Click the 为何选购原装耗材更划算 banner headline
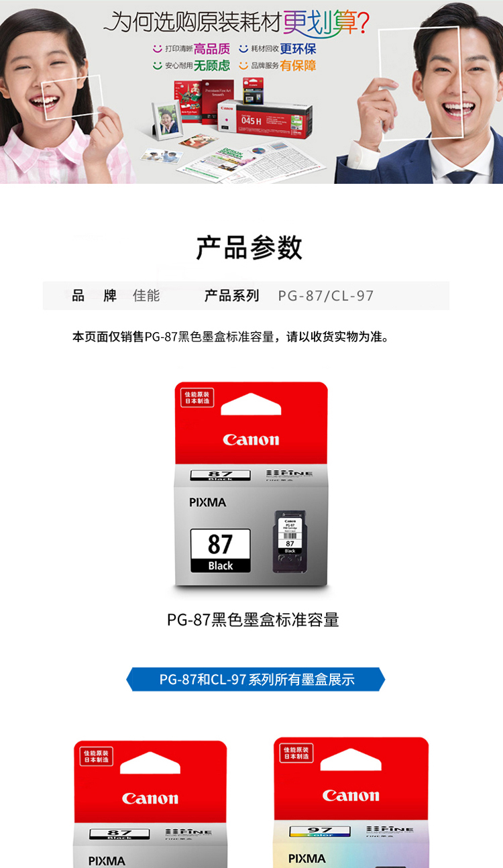The height and width of the screenshot is (868, 503). coord(237,23)
